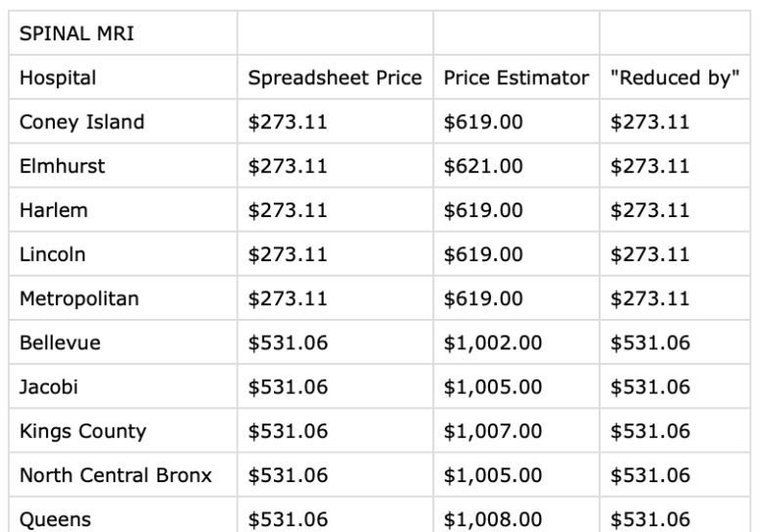
Task: Select the Kings County hospital cell
Action: tap(123, 431)
